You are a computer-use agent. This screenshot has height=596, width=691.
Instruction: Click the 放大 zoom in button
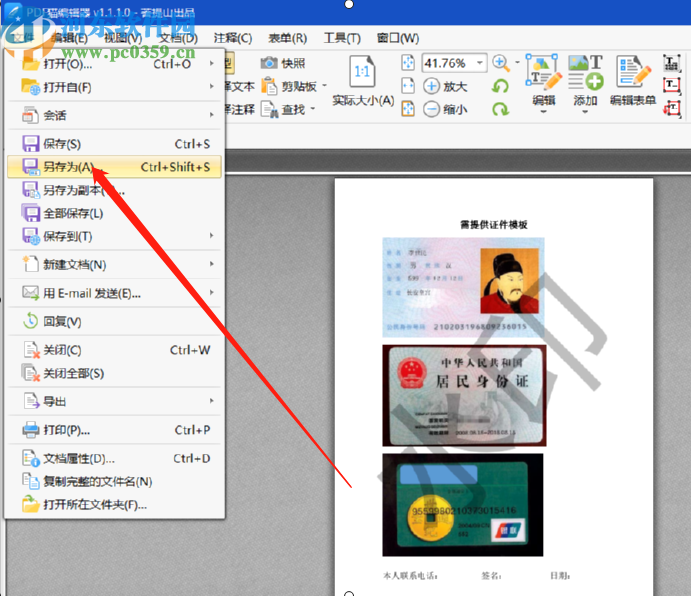pos(446,86)
